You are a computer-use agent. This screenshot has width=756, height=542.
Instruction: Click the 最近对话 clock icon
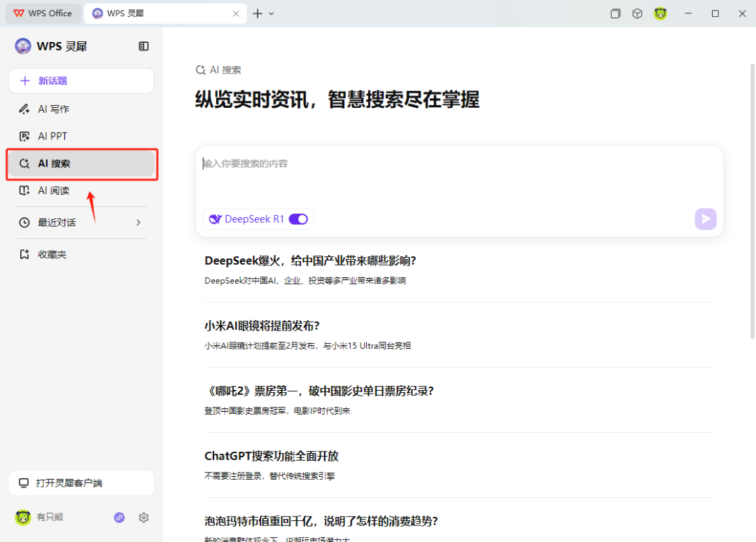click(x=24, y=222)
